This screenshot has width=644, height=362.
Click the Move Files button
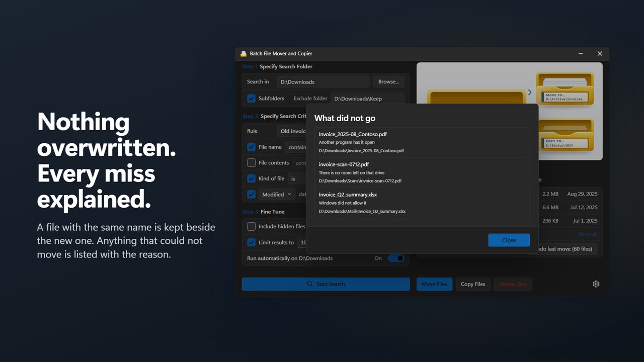[x=434, y=284]
